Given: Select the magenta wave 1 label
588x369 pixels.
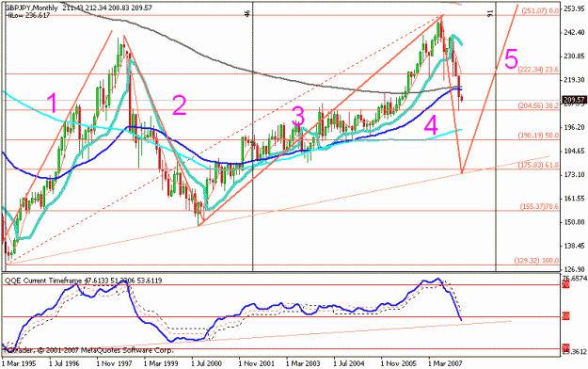Looking at the screenshot, I should 53,104.
